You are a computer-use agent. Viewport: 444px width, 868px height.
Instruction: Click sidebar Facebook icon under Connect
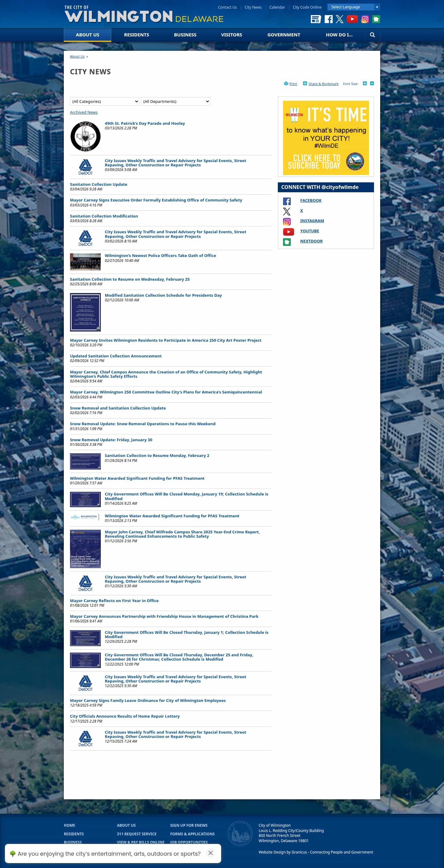click(286, 201)
